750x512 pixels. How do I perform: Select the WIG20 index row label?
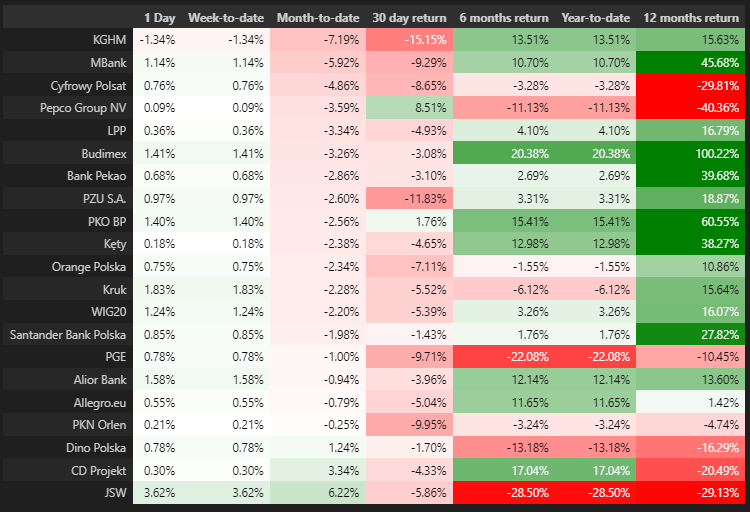click(x=107, y=310)
